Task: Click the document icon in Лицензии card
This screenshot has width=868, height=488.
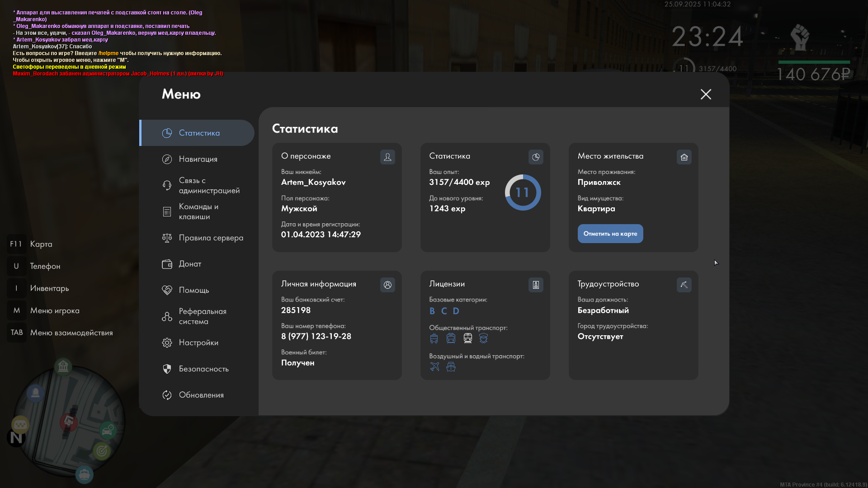Action: click(x=536, y=285)
